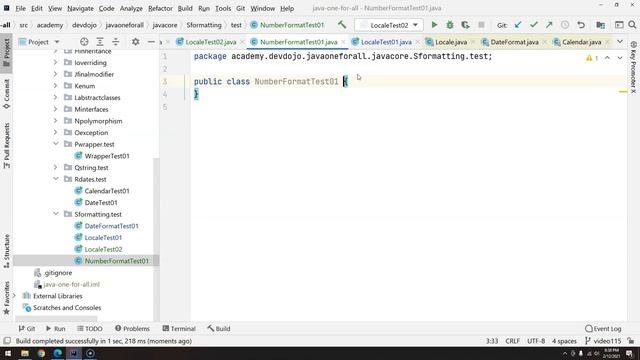Open the TODO tool window

pos(90,329)
